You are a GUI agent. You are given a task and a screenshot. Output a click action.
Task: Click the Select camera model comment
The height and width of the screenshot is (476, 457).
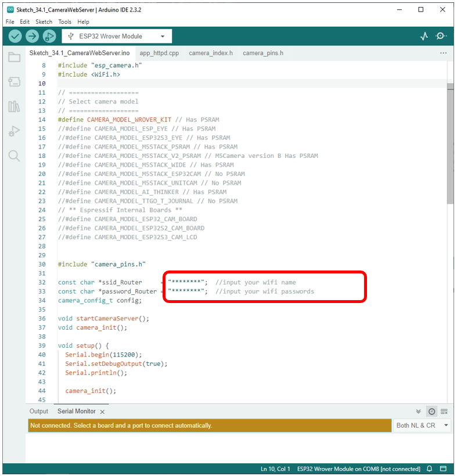[x=98, y=102]
